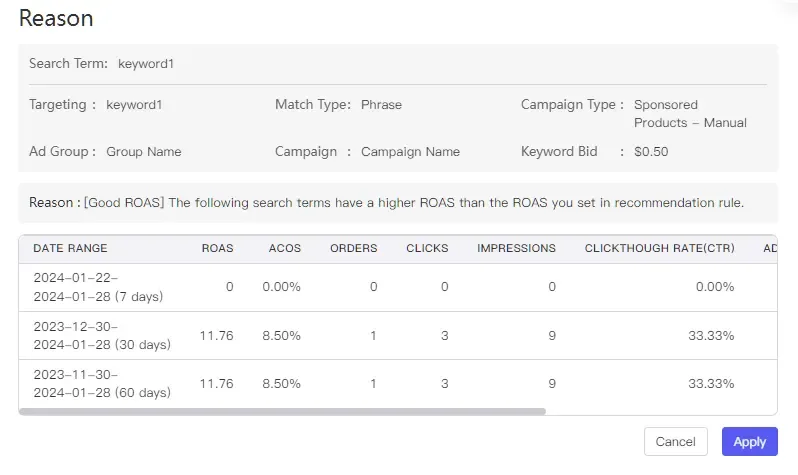798x475 pixels.
Task: Click the ROAS column header
Action: click(217, 248)
